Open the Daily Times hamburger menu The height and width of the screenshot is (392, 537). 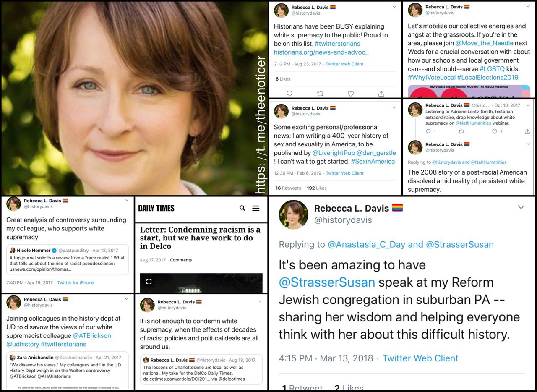[x=256, y=208]
